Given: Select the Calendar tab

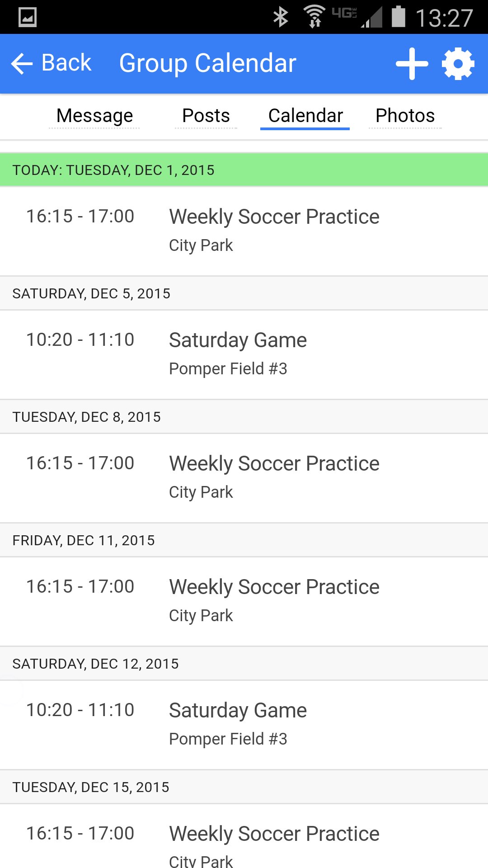Looking at the screenshot, I should point(305,116).
